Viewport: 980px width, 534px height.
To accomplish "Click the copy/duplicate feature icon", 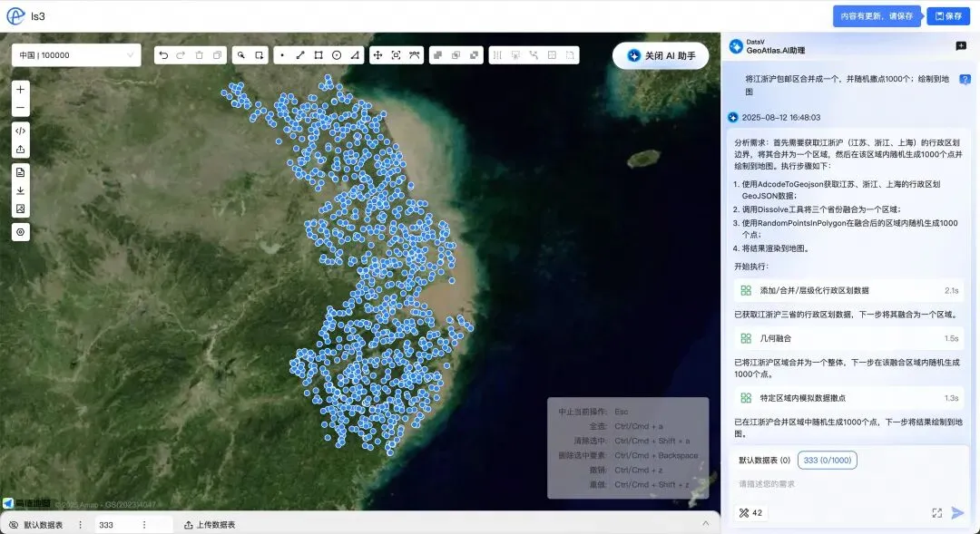I will point(217,55).
